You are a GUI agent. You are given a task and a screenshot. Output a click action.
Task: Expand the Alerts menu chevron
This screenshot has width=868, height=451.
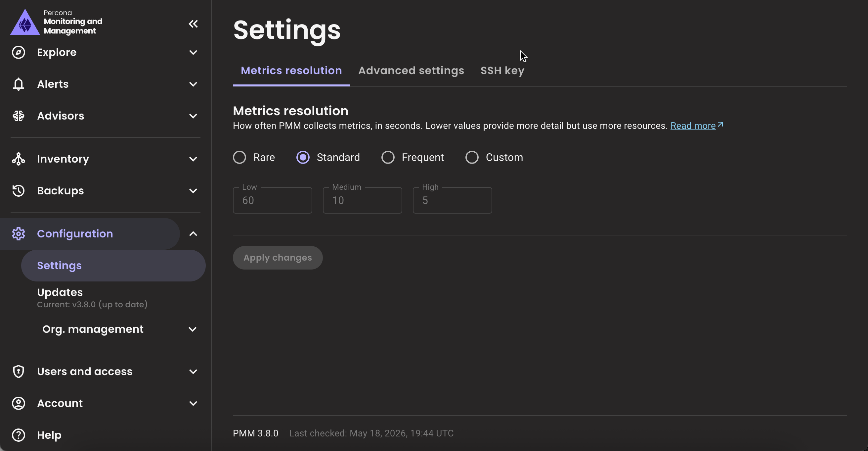[x=193, y=84]
